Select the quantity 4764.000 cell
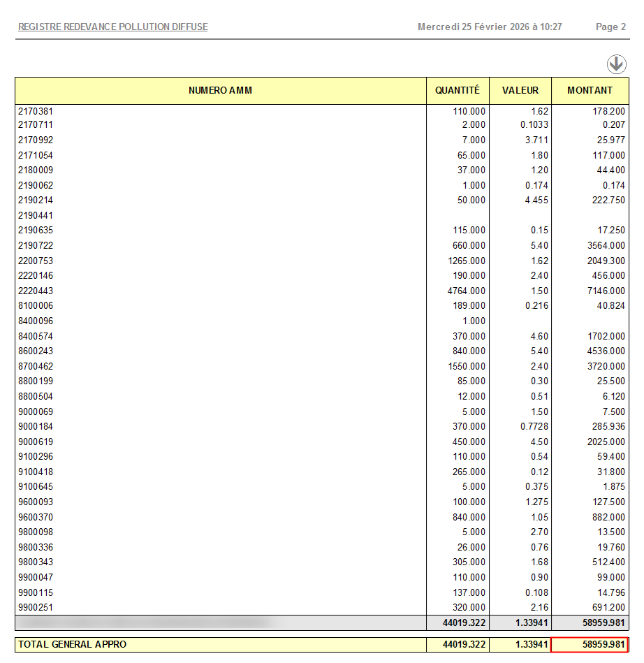Screen dimensions: 644x663 coord(466,291)
